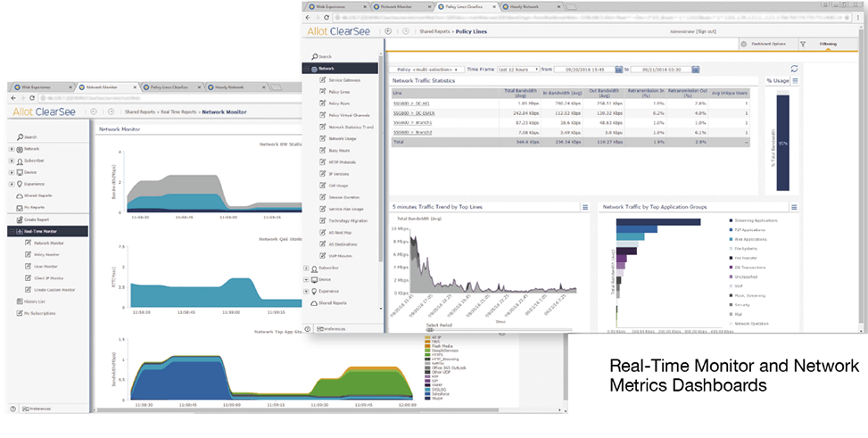Open Top Application Groups panel menu icon
Image resolution: width=868 pixels, height=438 pixels.
pos(794,207)
